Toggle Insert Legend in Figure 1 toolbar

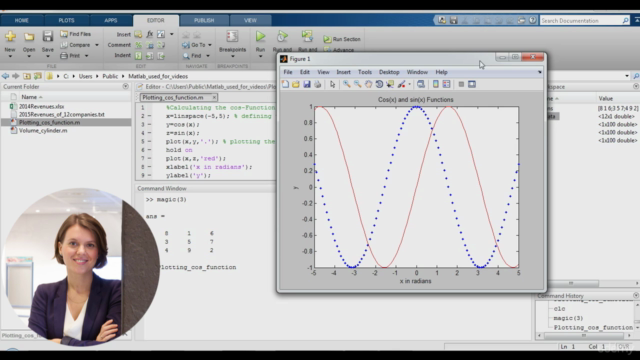(x=447, y=84)
